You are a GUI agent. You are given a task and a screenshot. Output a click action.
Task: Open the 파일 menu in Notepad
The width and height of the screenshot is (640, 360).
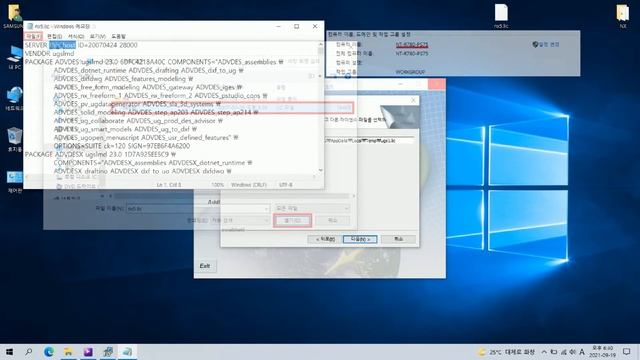point(33,36)
